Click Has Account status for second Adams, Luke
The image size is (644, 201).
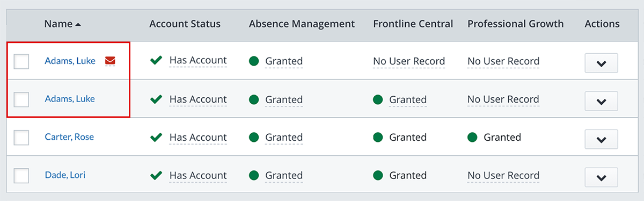pyautogui.click(x=198, y=99)
